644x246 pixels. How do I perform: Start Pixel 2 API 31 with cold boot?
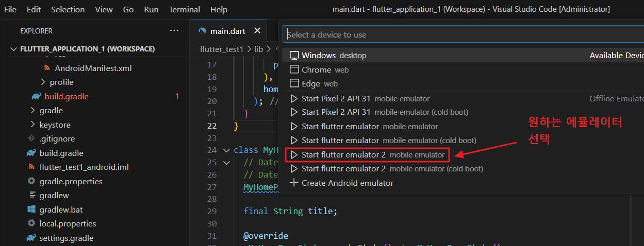pos(463,112)
